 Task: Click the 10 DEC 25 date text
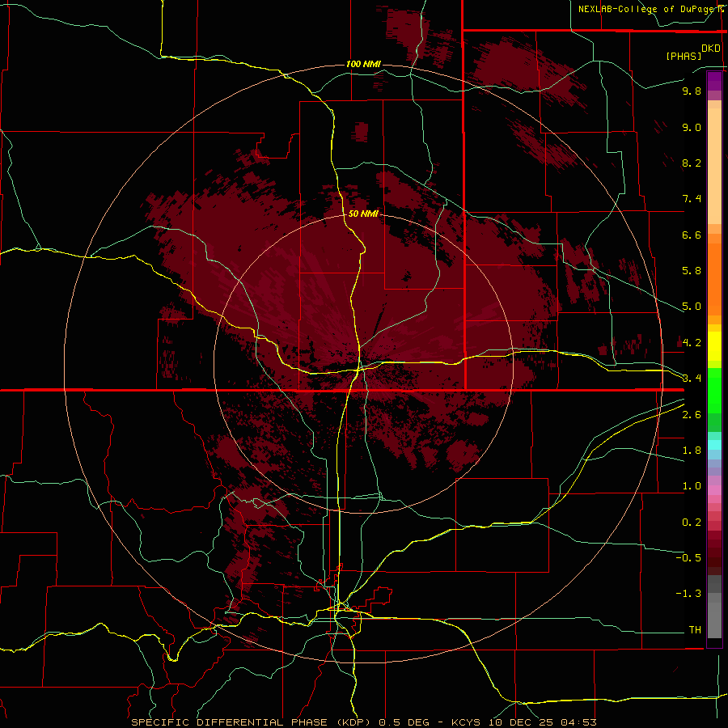tap(522, 722)
